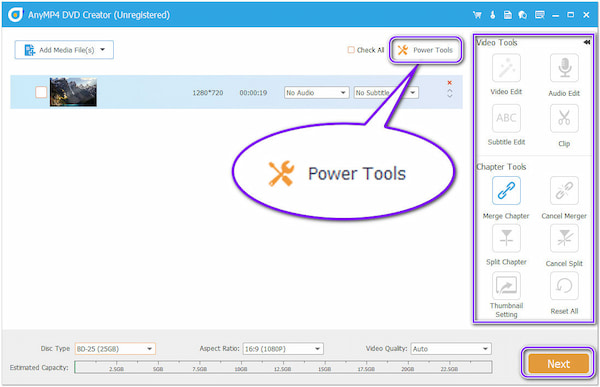Image resolution: width=600 pixels, height=387 pixels.
Task: Click the Cancel Split icon
Action: 564,238
